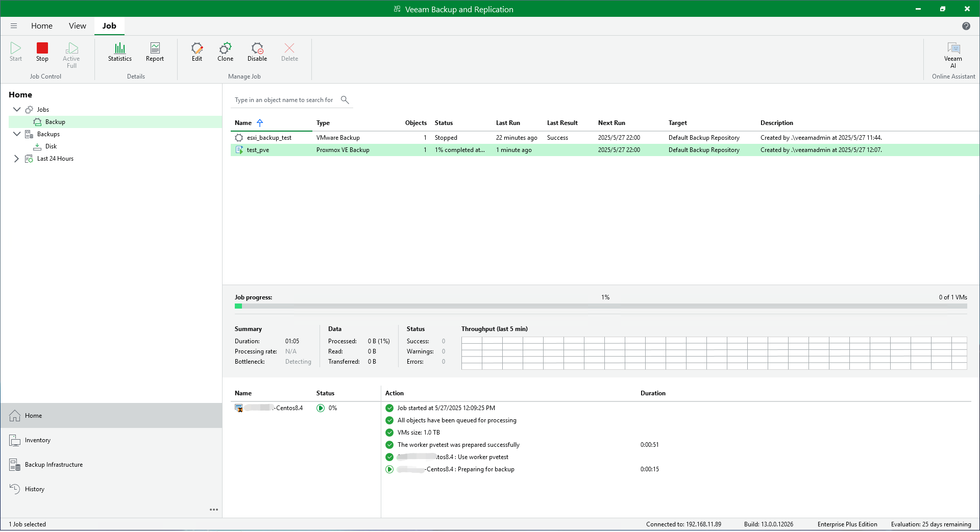
Task: Click 'Proxmox VE Backup' type cell
Action: point(343,150)
